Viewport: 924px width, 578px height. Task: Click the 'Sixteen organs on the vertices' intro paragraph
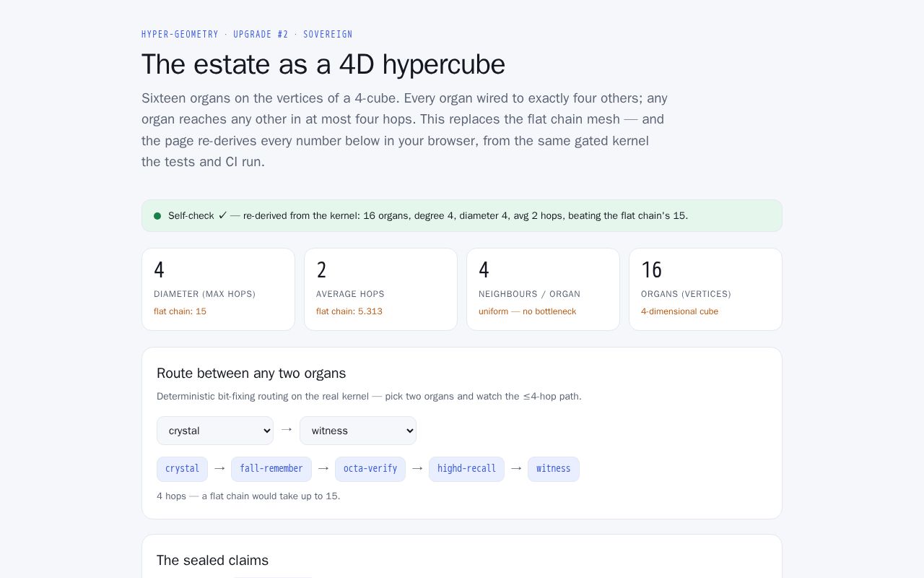404,130
